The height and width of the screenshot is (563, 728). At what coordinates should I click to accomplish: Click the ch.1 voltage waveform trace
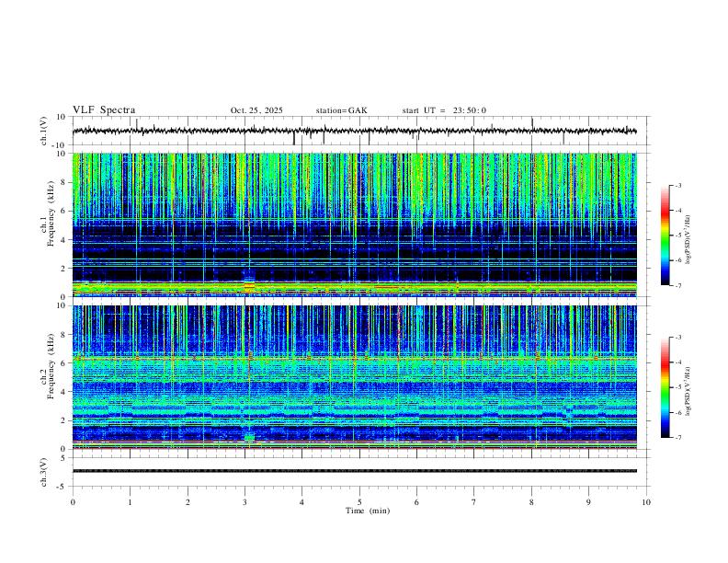point(354,131)
